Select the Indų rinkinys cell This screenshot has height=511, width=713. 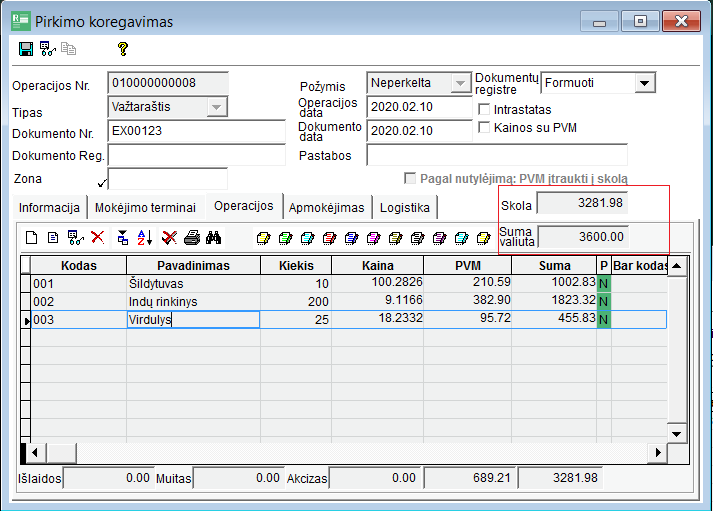(x=193, y=301)
